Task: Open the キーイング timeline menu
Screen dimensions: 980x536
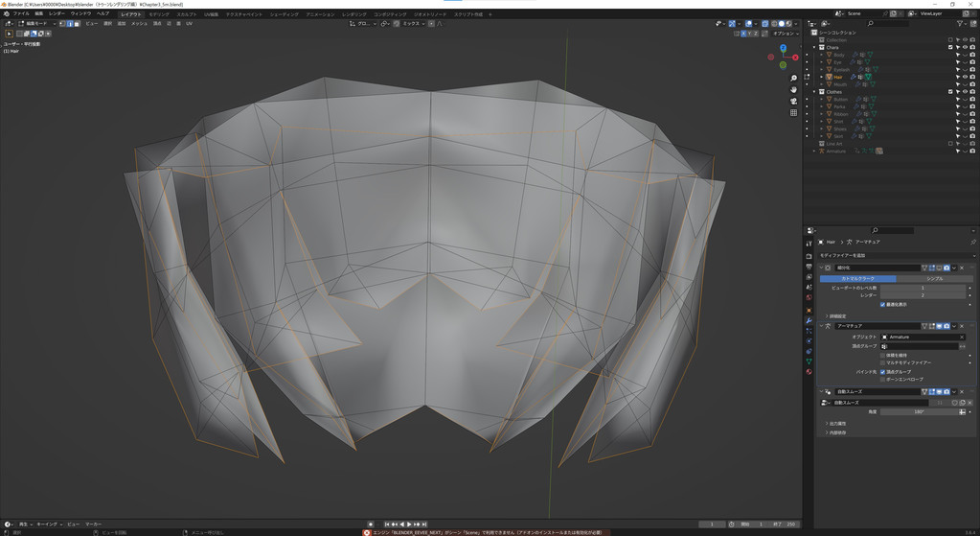Action: 48,524
